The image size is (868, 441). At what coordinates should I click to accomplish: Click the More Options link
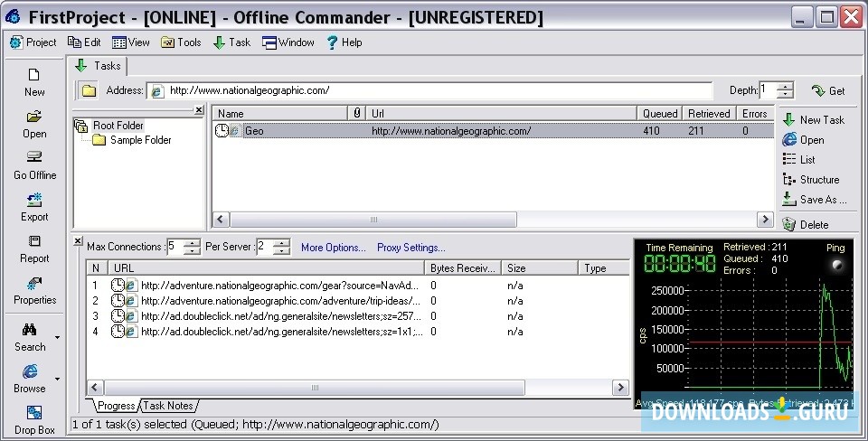[x=334, y=248]
